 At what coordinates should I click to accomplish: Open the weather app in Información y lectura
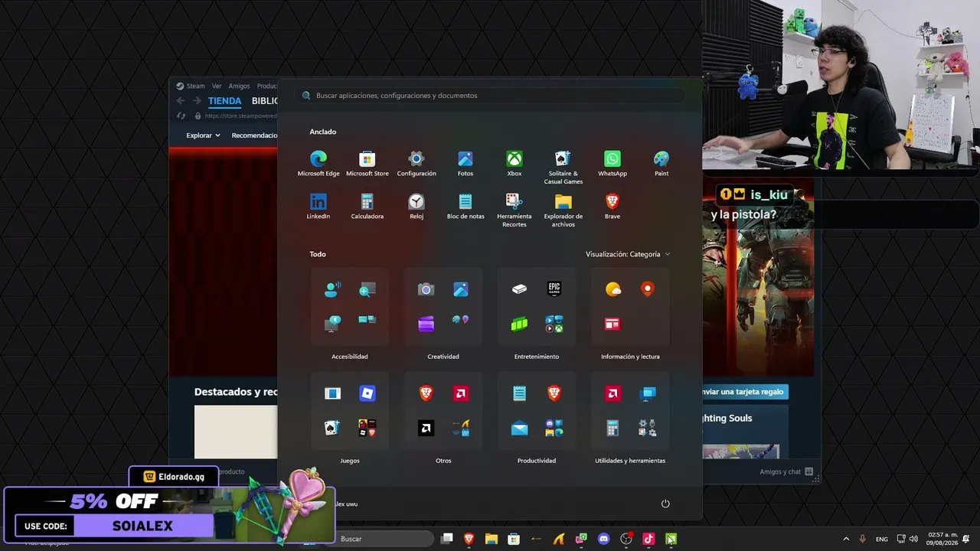(x=613, y=289)
